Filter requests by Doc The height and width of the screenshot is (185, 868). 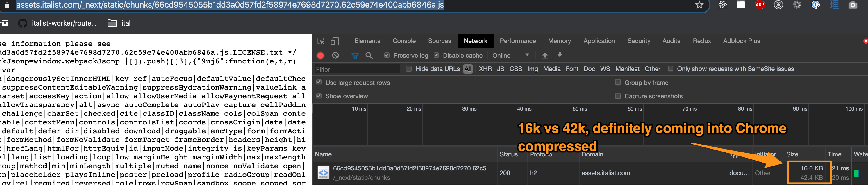point(589,69)
